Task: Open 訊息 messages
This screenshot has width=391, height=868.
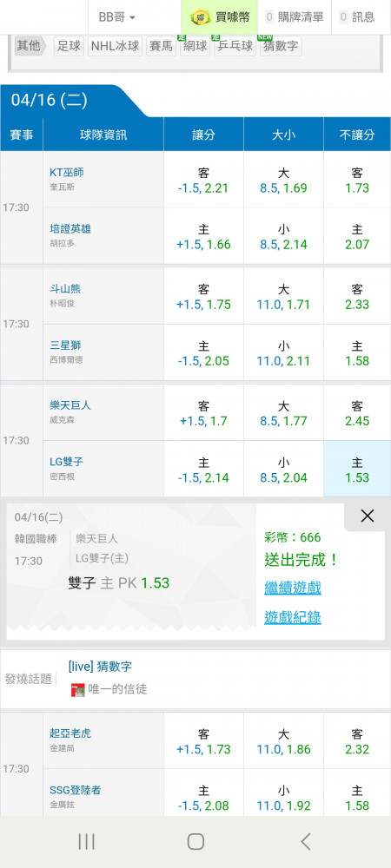Action: (358, 17)
